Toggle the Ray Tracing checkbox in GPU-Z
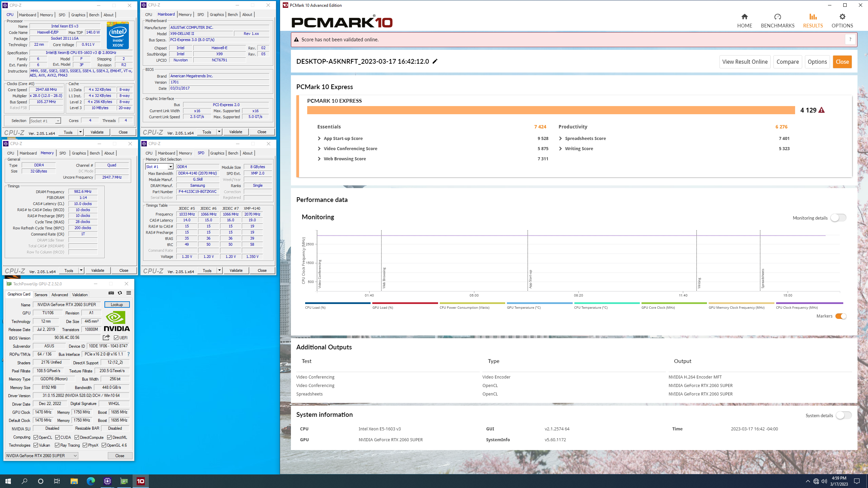This screenshot has width=868, height=488. (57, 445)
